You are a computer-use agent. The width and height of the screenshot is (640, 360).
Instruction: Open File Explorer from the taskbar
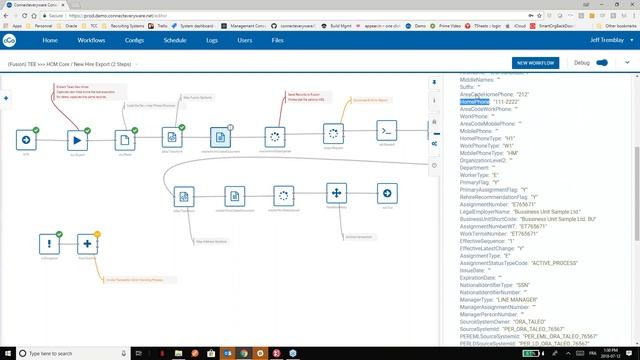click(178, 353)
